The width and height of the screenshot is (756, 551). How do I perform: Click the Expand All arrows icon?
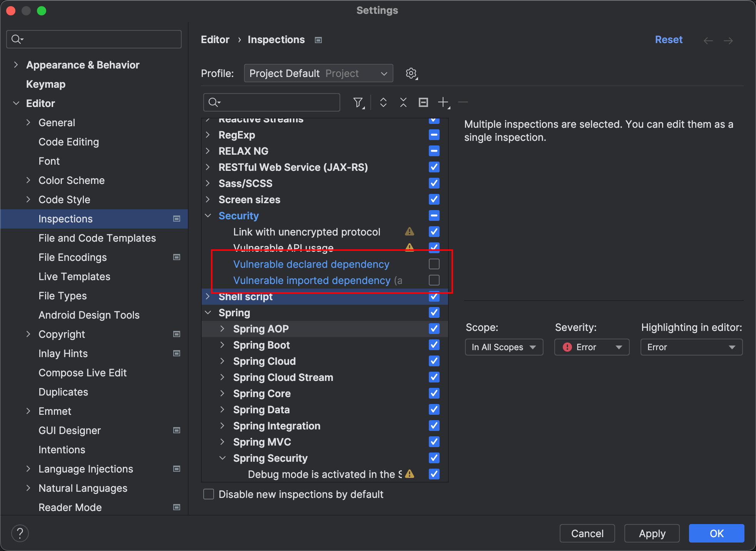click(383, 102)
